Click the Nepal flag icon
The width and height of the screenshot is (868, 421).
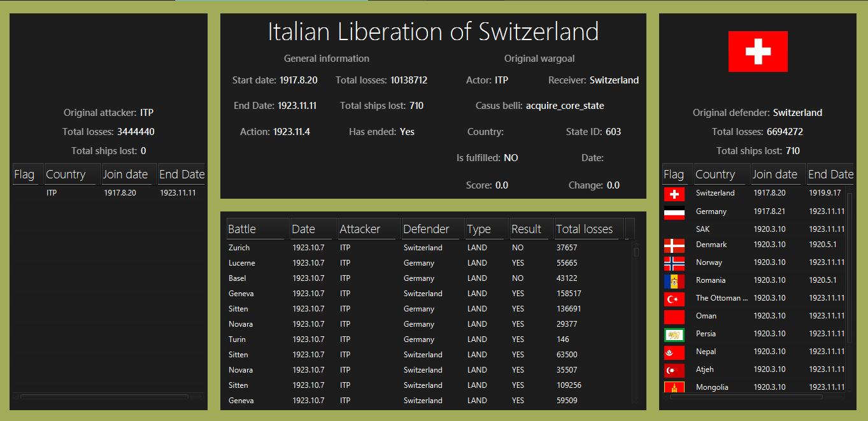[674, 352]
